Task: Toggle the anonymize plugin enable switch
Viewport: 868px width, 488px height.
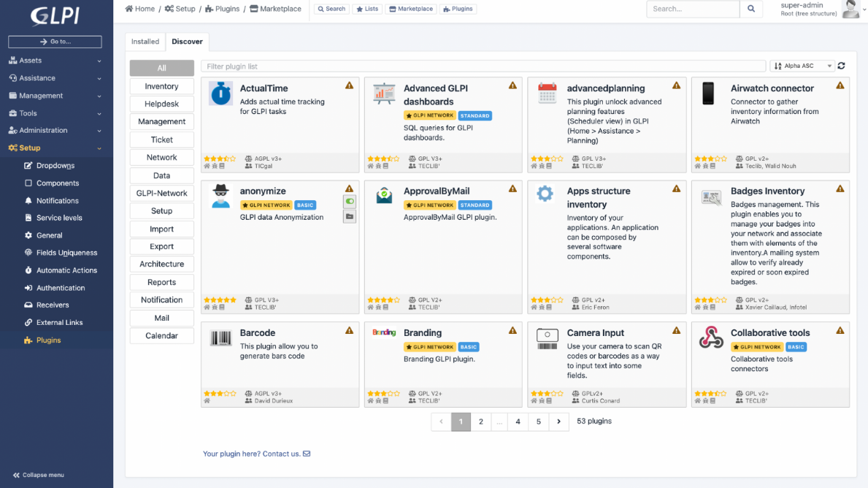Action: point(349,202)
